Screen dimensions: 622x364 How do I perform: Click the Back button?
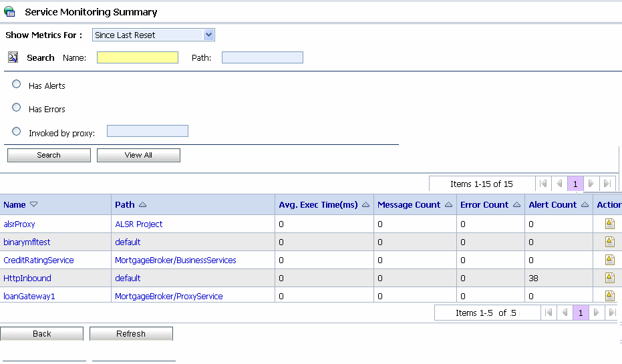click(41, 334)
